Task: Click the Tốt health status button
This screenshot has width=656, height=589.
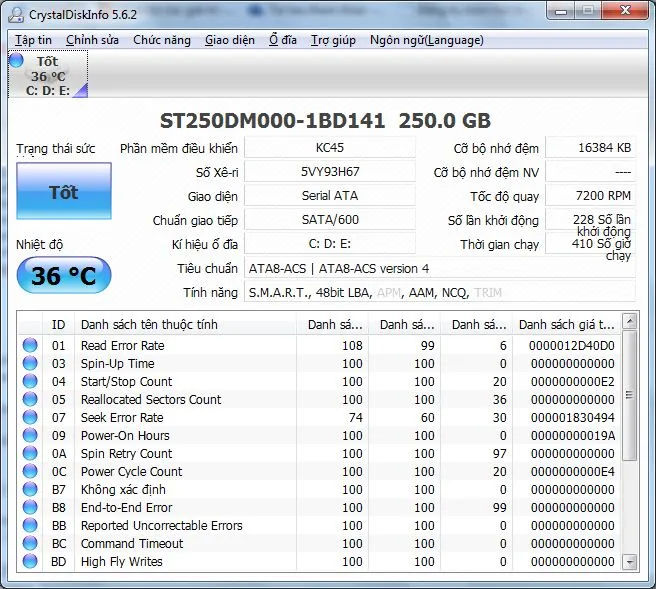Action: 64,191
